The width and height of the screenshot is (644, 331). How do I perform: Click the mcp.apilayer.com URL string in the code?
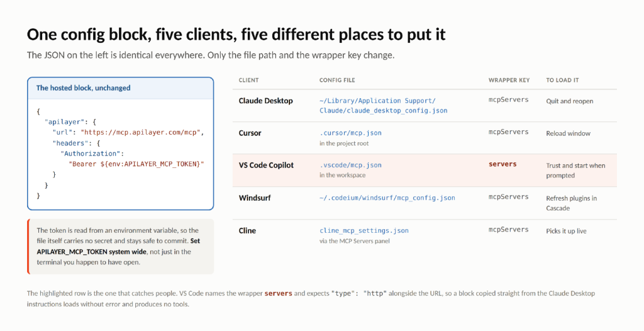click(140, 132)
